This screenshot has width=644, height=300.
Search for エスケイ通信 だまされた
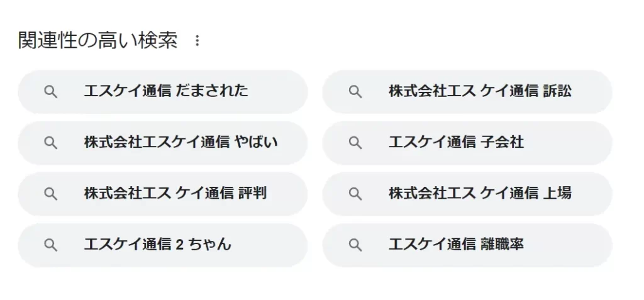[x=166, y=91]
